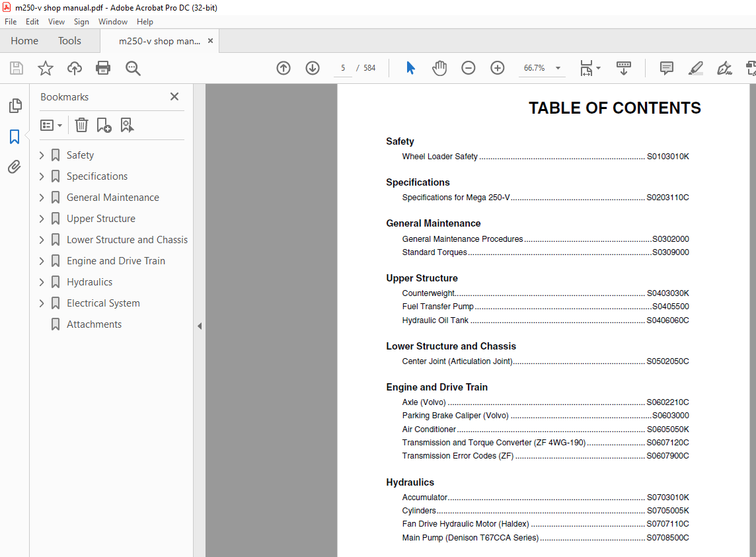Click Air Conditioner contents entry
This screenshot has width=756, height=557.
(x=545, y=429)
